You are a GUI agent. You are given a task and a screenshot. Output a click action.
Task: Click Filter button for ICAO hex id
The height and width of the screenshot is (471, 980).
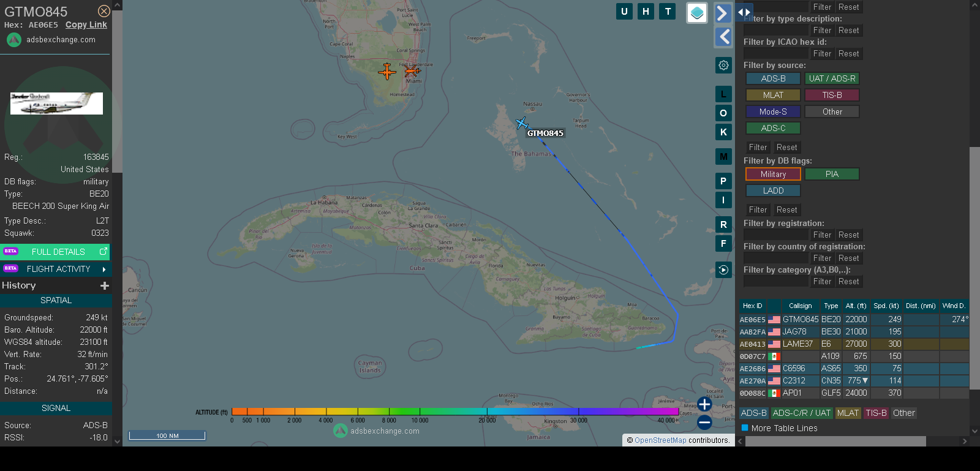click(823, 53)
